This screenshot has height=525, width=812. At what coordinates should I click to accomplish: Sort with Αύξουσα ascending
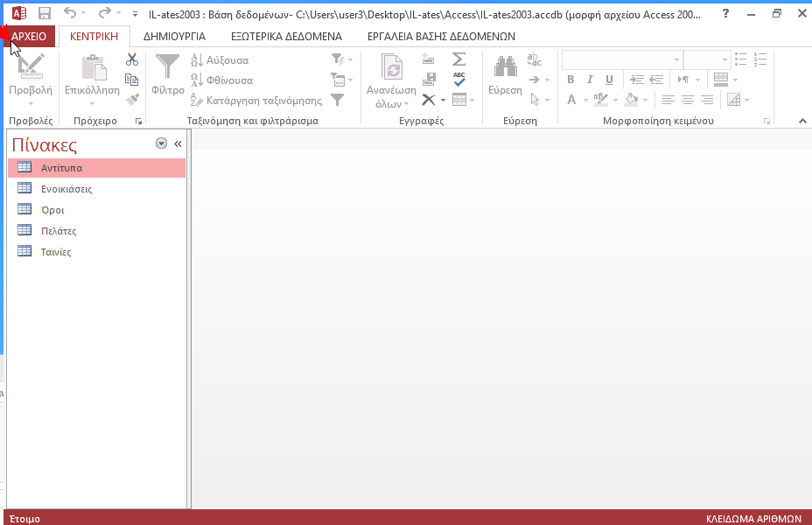click(220, 60)
